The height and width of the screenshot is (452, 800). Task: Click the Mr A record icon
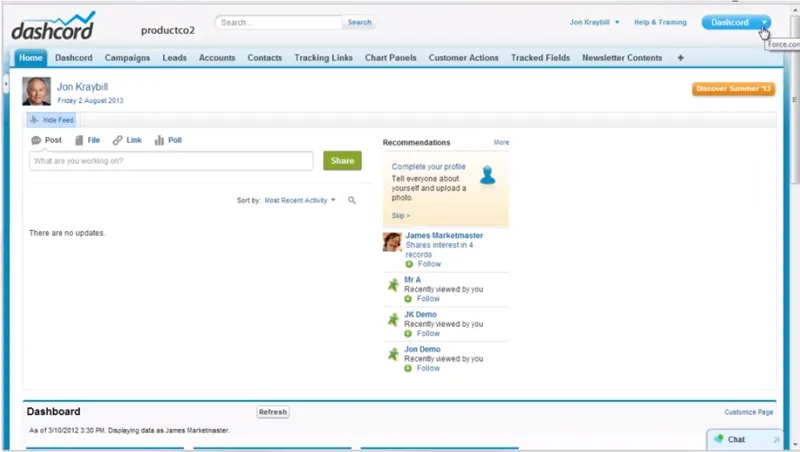(x=393, y=285)
